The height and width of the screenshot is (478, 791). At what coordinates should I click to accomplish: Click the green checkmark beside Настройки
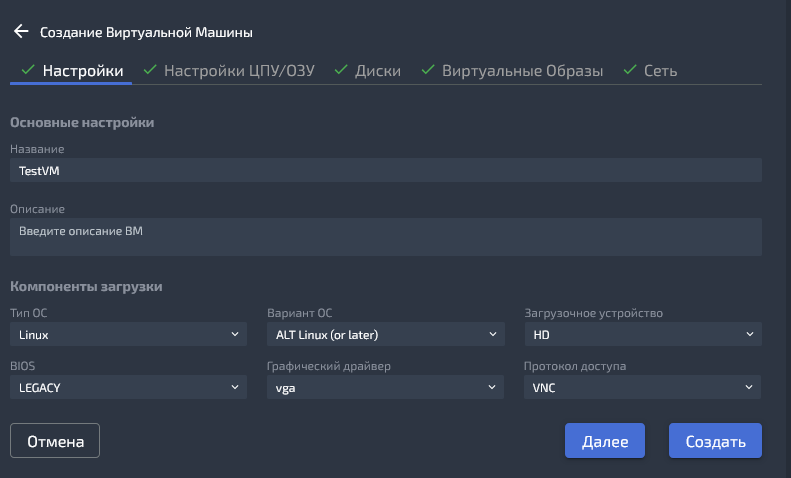pos(27,71)
